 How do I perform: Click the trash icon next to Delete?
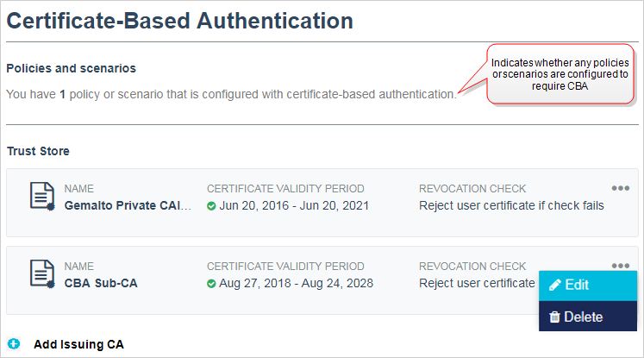point(554,317)
